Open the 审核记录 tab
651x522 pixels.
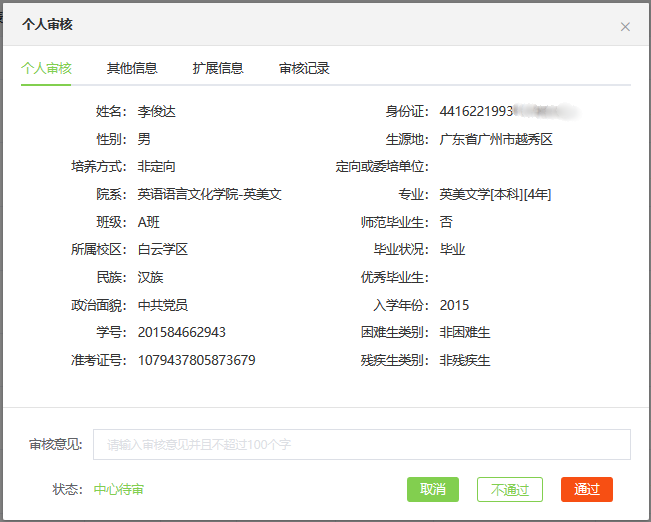pyautogui.click(x=304, y=68)
